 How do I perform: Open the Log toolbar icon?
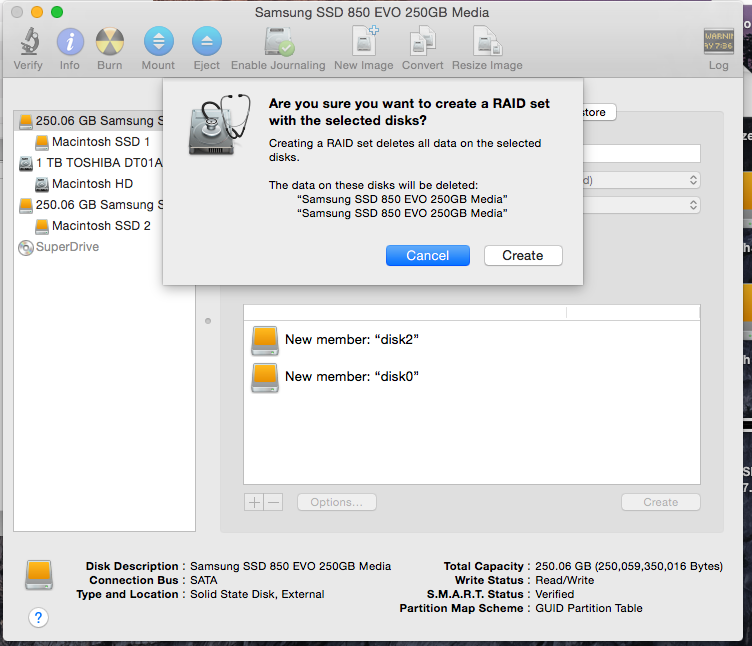[x=718, y=41]
